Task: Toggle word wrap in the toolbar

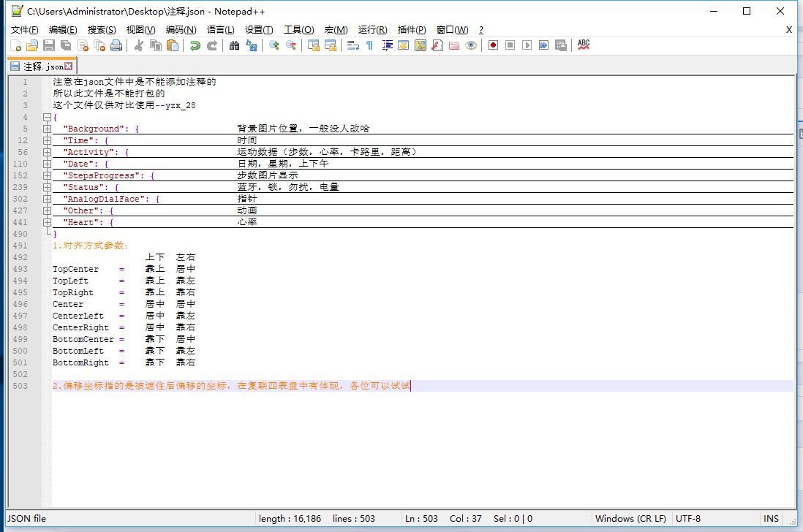Action: (353, 45)
